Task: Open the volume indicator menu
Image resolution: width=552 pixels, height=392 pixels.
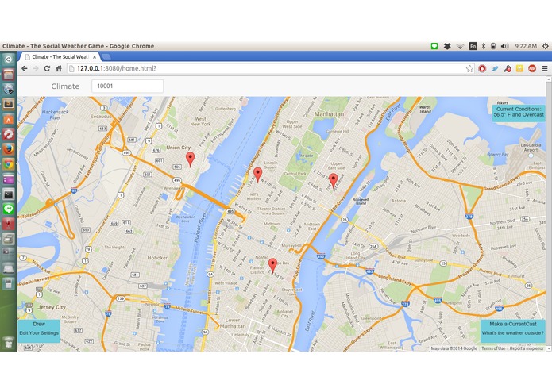Action: [505, 46]
